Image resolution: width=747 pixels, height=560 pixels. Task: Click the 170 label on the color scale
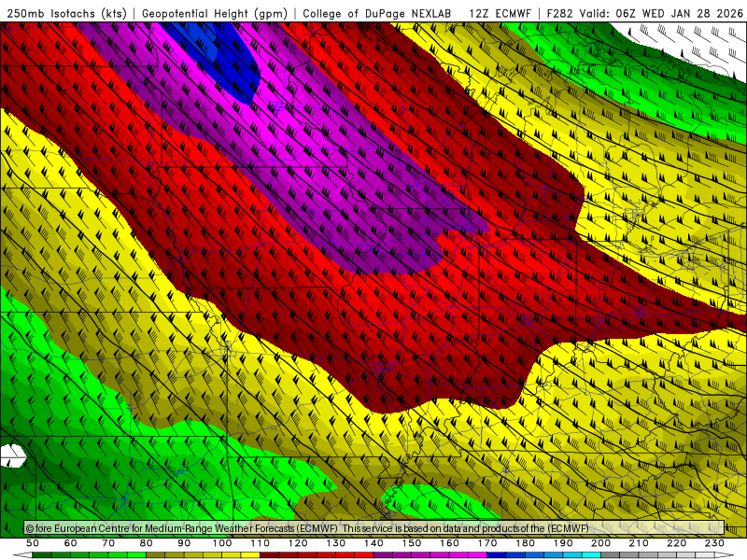pos(486,543)
